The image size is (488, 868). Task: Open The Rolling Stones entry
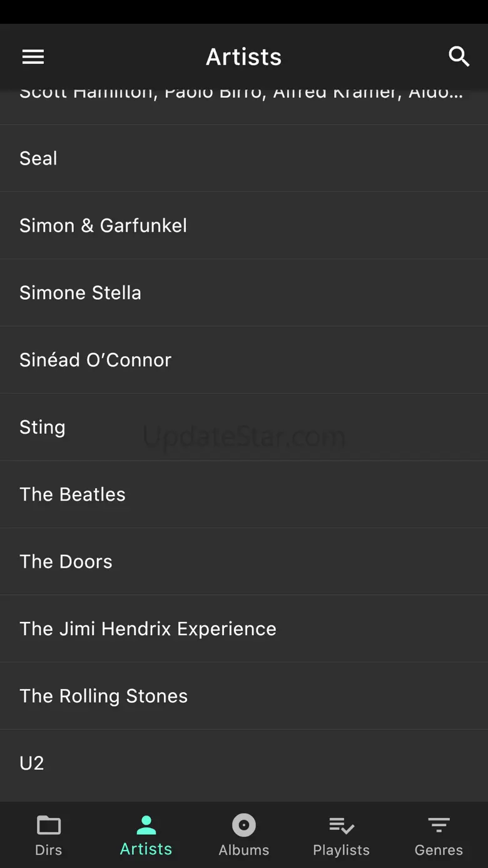click(x=104, y=696)
